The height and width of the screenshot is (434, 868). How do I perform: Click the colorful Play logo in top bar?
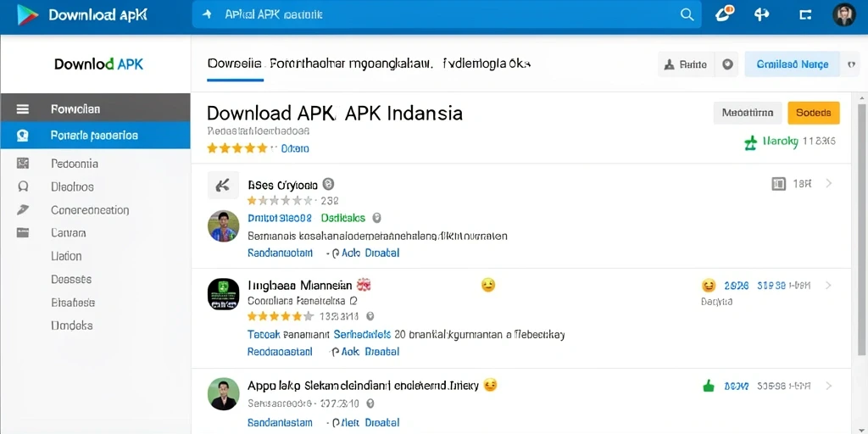pyautogui.click(x=27, y=14)
